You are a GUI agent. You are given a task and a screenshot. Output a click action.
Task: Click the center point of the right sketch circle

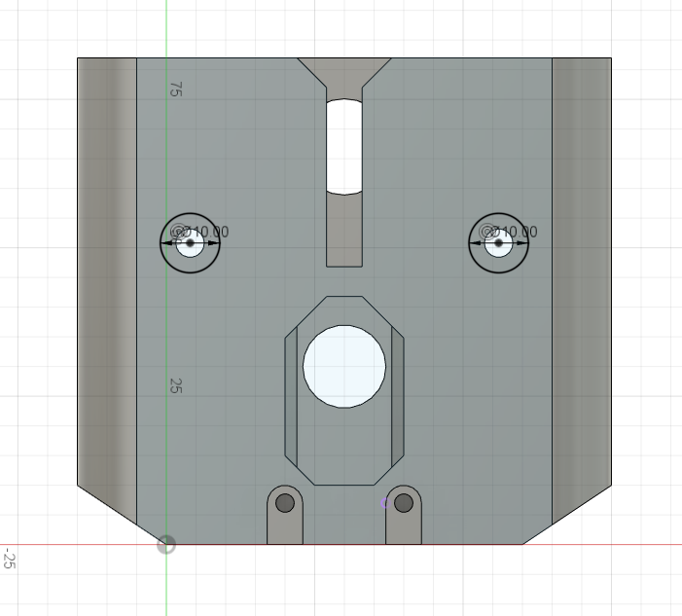click(x=498, y=243)
